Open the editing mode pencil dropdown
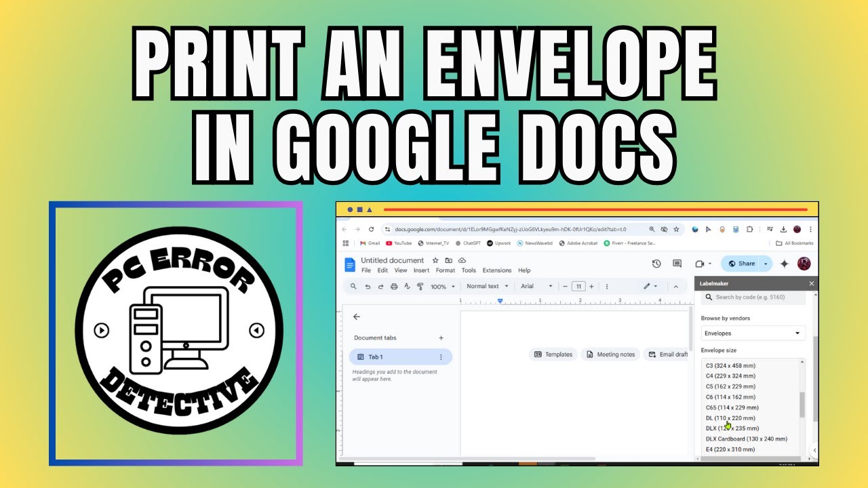This screenshot has height=488, width=868. tap(650, 287)
